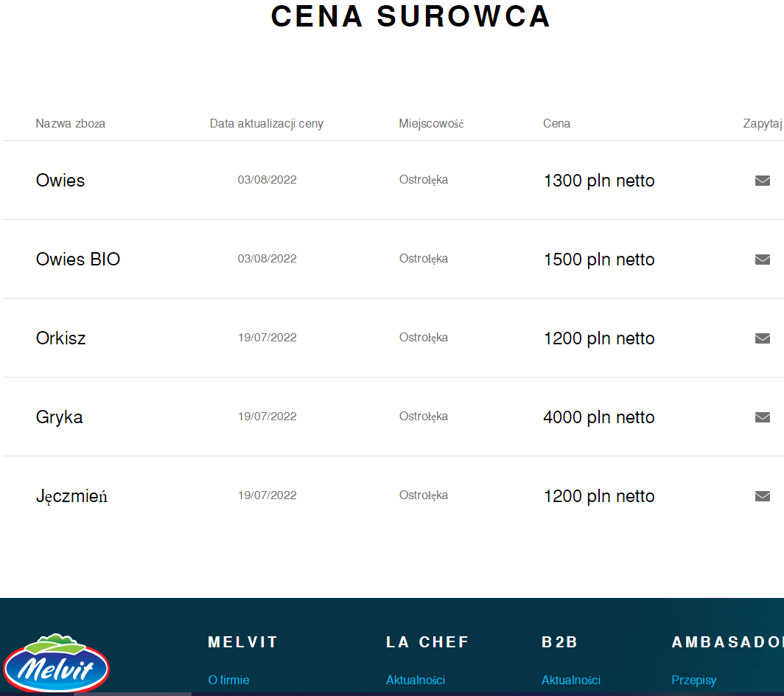Click the Gryka grain name
This screenshot has width=784, height=696.
point(60,417)
